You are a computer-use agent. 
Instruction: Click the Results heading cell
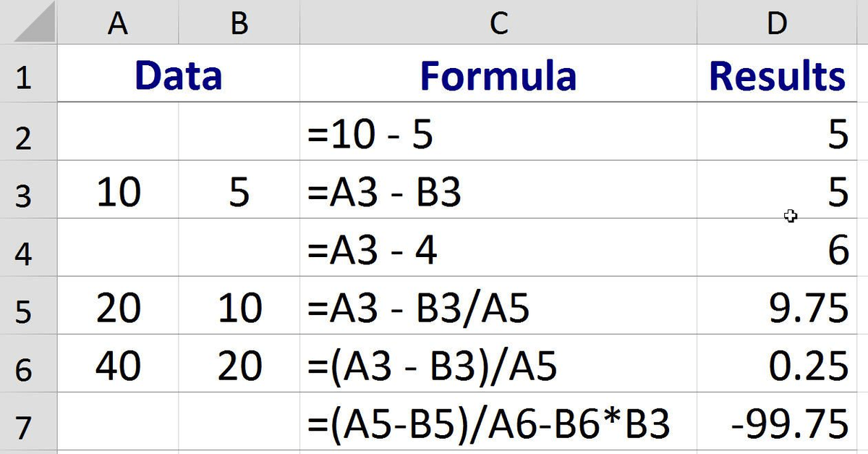(x=778, y=75)
